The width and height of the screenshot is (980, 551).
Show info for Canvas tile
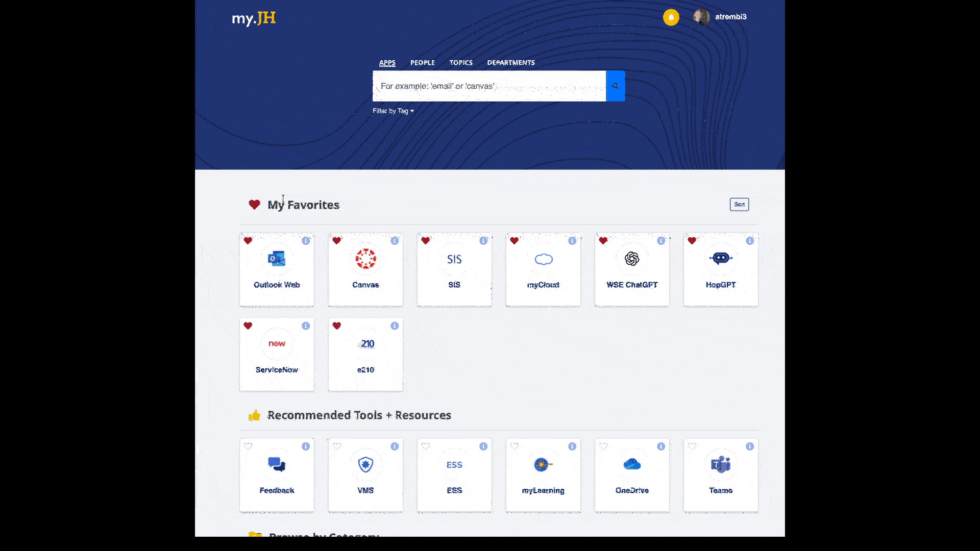[395, 241]
